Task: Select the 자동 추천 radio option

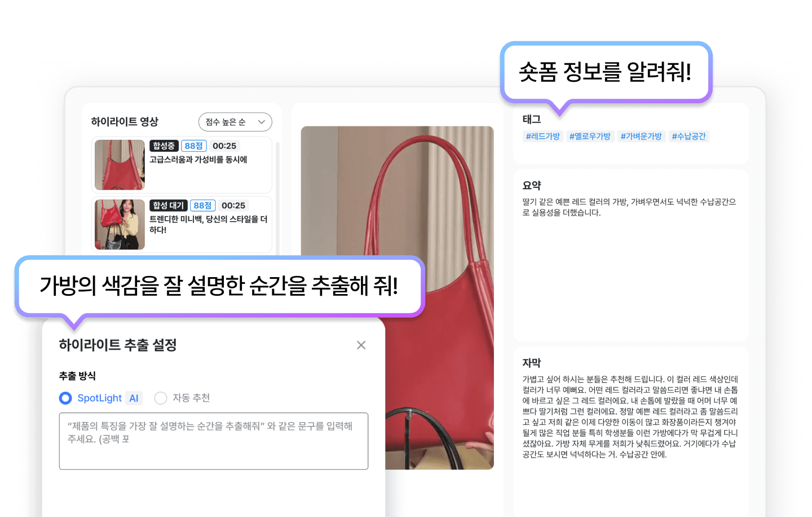Action: [161, 398]
